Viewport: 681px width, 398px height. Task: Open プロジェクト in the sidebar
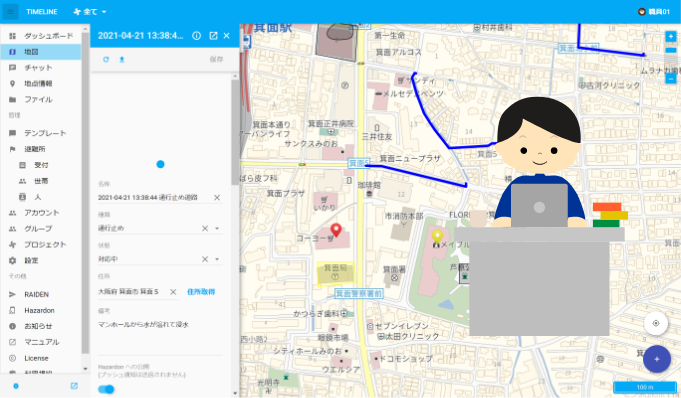40,245
